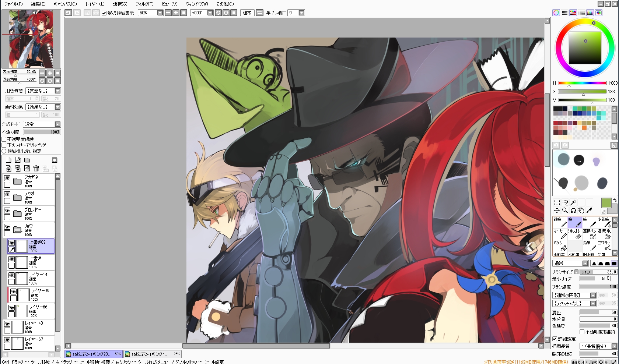Screen dimensions: 619x364
Task: Delete the selected layer with trash icon
Action: pyautogui.click(x=36, y=169)
